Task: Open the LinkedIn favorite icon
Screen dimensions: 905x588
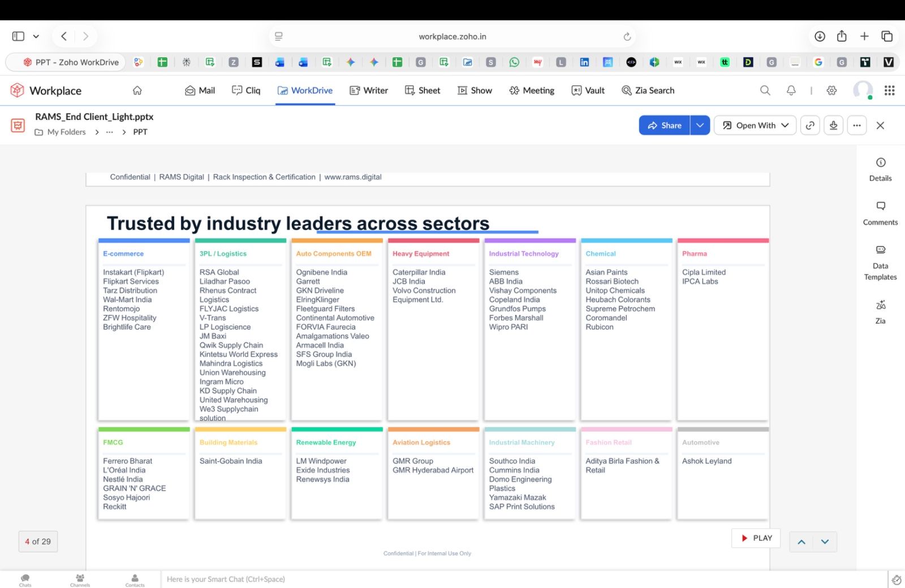Action: point(584,62)
